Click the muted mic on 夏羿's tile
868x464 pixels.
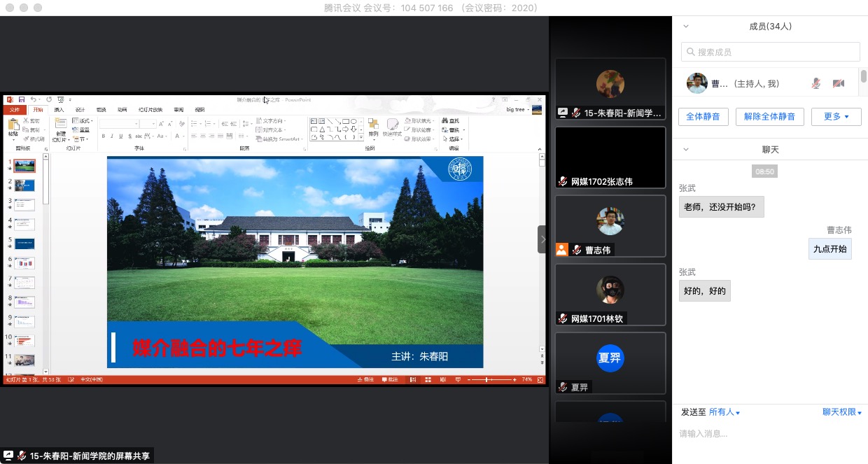click(x=562, y=387)
